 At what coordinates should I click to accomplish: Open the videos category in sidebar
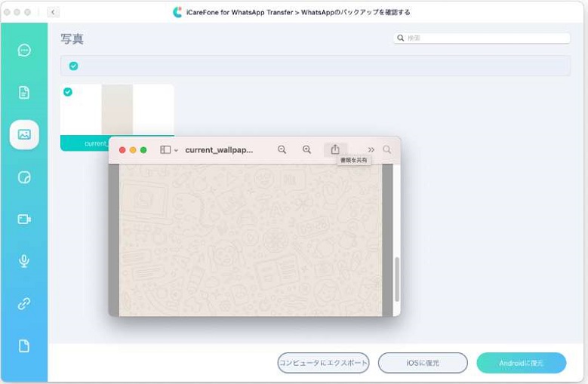click(24, 219)
